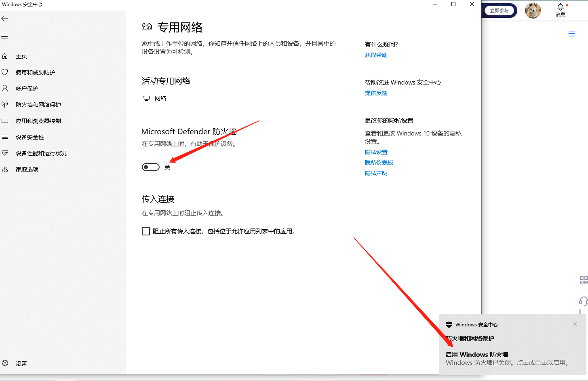
Task: Open the 隐私声明 link
Action: coord(376,173)
